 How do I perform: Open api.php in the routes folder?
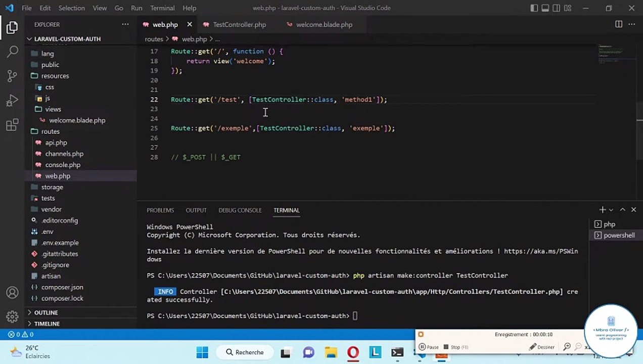(x=81, y=143)
